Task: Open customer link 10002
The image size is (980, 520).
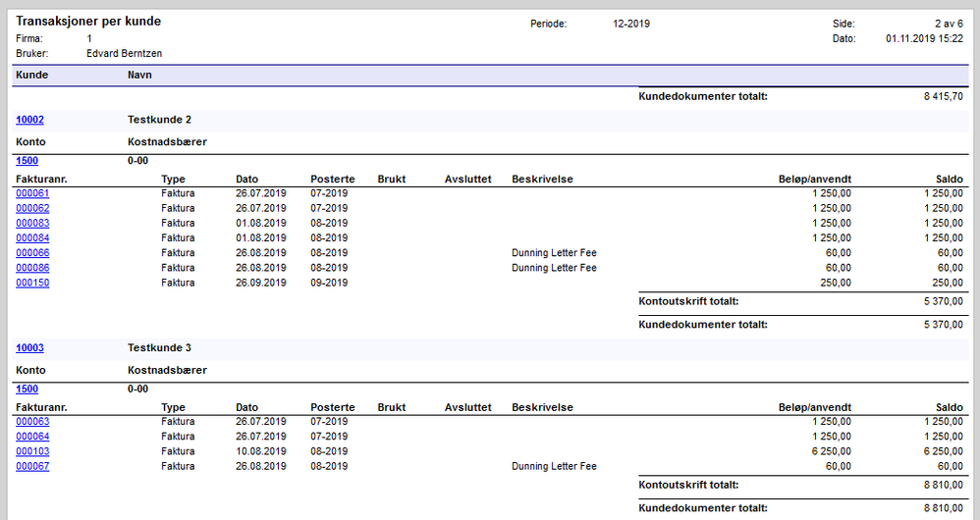Action: (29, 120)
